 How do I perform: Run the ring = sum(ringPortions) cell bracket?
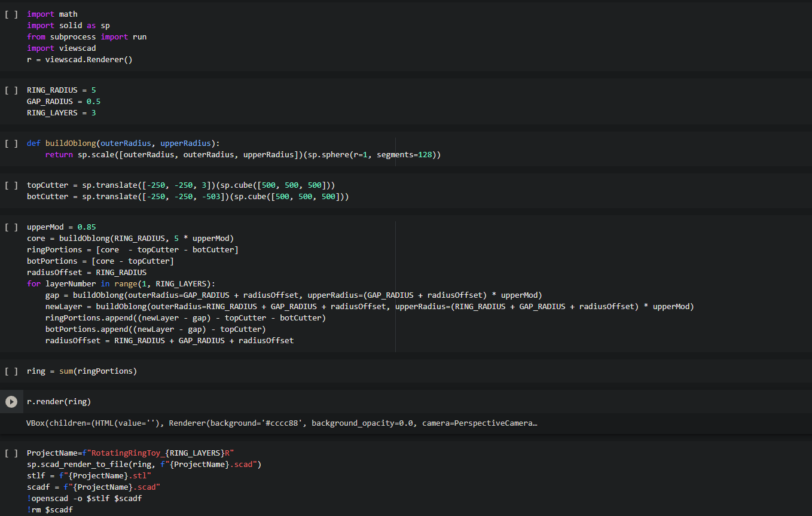coord(11,371)
